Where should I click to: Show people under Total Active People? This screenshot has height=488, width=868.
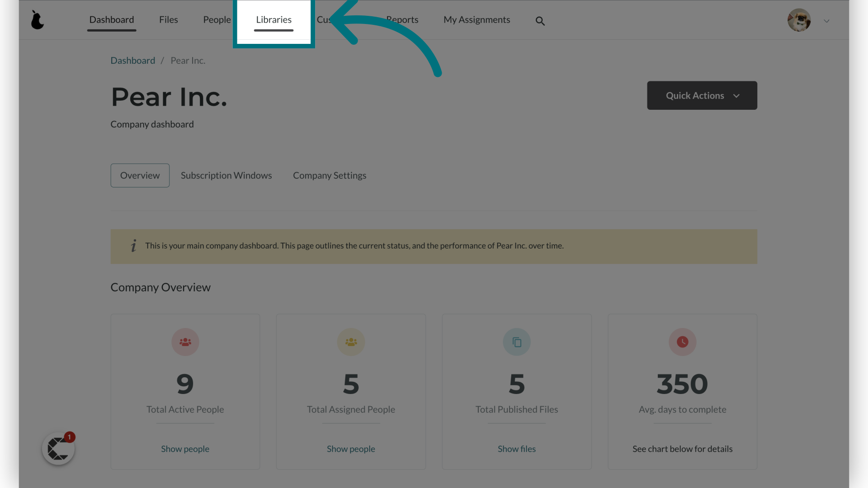(185, 449)
